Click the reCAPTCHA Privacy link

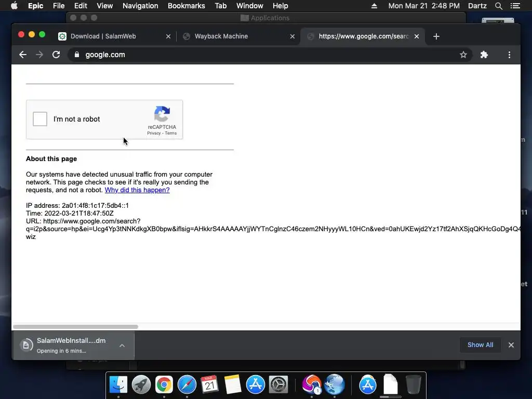coord(154,133)
